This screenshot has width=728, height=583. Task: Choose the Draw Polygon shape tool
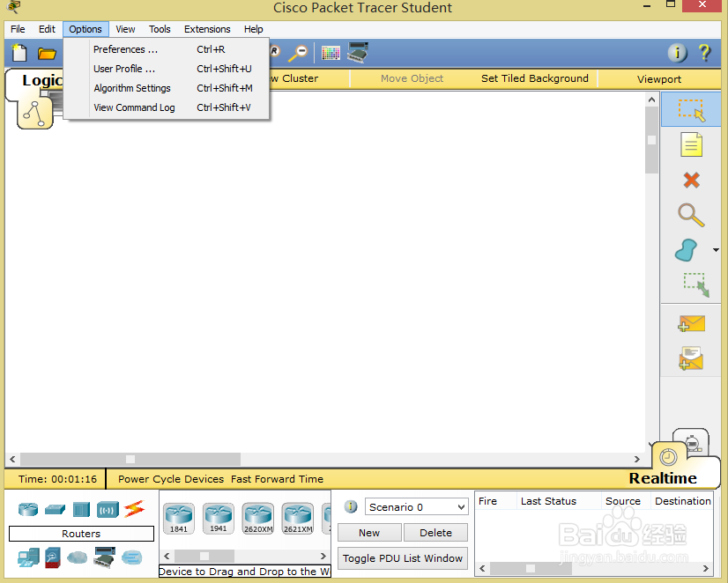(x=687, y=250)
